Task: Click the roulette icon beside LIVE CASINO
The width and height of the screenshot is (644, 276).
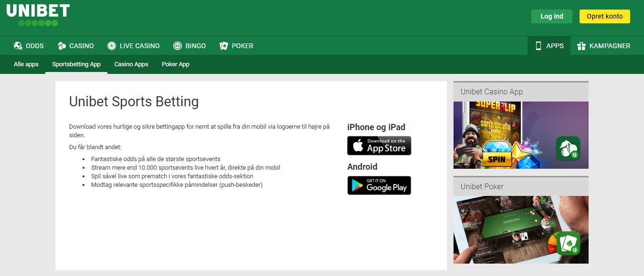Action: pyautogui.click(x=112, y=46)
